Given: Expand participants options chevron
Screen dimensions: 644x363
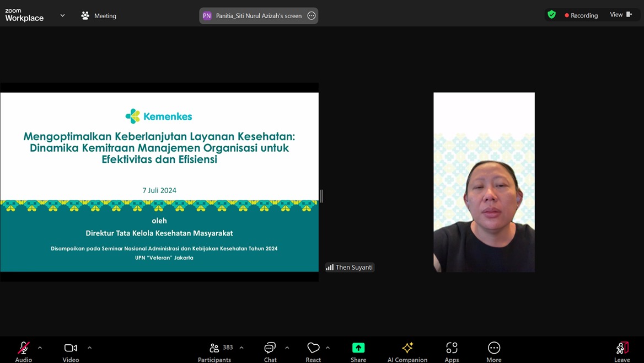Looking at the screenshot, I should (241, 348).
